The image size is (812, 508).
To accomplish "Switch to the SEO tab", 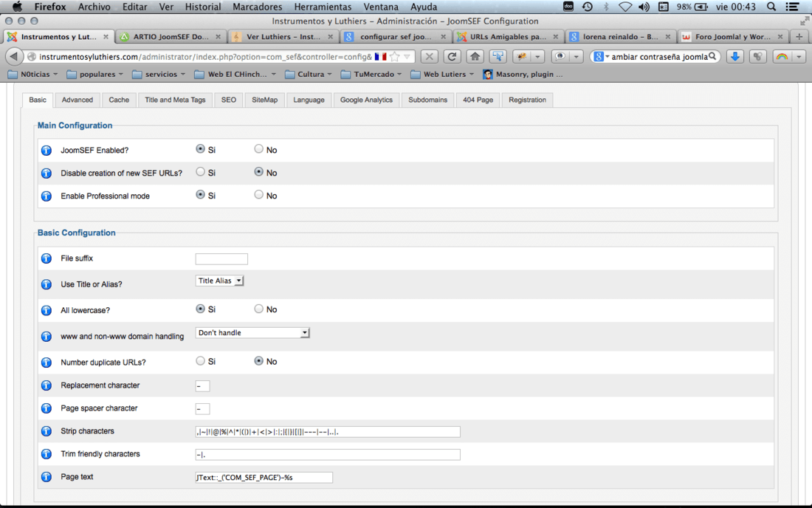I will tap(228, 100).
